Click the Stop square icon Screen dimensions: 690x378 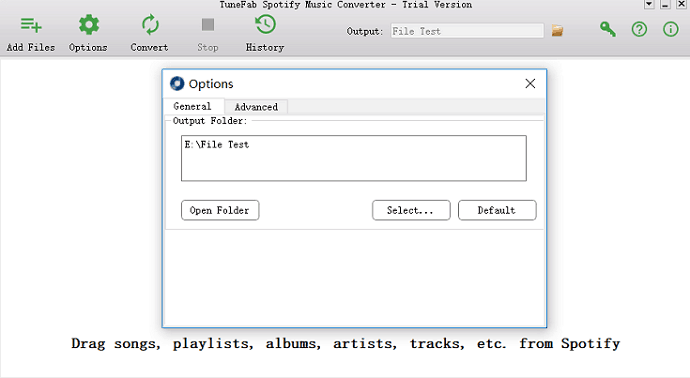point(208,25)
